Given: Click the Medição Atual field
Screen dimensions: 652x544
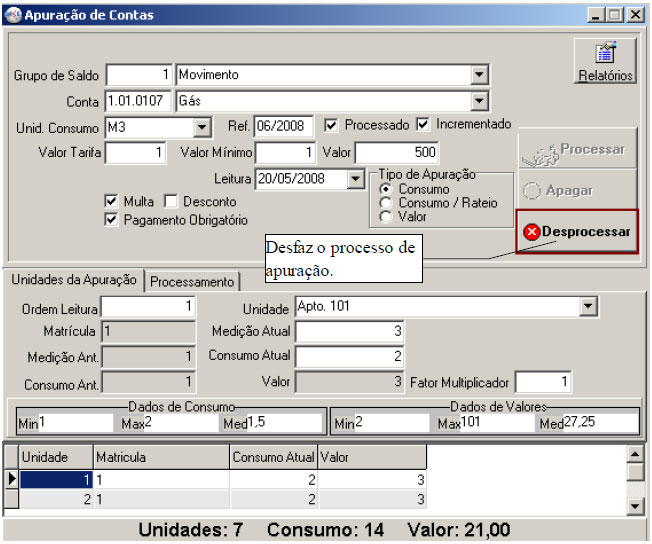Looking at the screenshot, I should [x=349, y=331].
